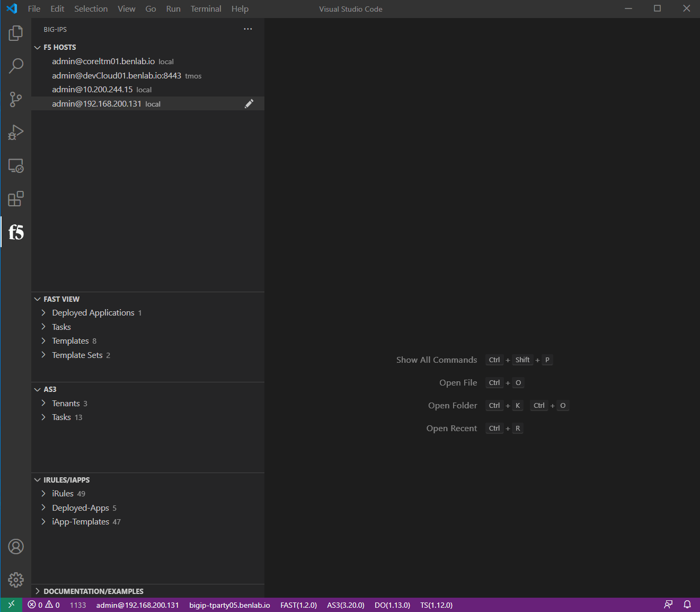Open the Extensions view icon
This screenshot has width=700, height=612.
click(16, 199)
